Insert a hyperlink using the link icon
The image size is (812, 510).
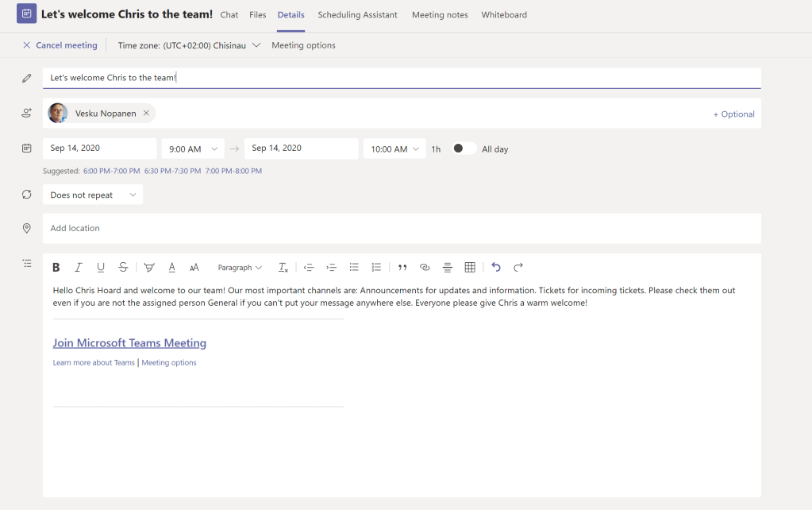(425, 268)
